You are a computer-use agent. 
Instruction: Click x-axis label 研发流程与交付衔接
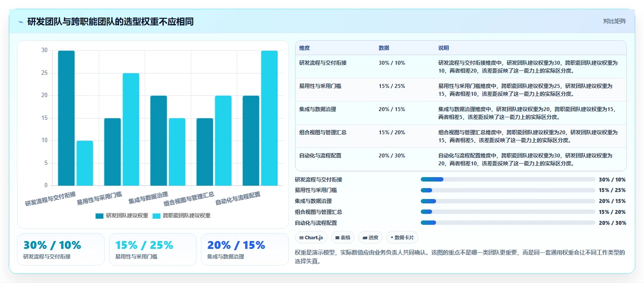(x=50, y=199)
